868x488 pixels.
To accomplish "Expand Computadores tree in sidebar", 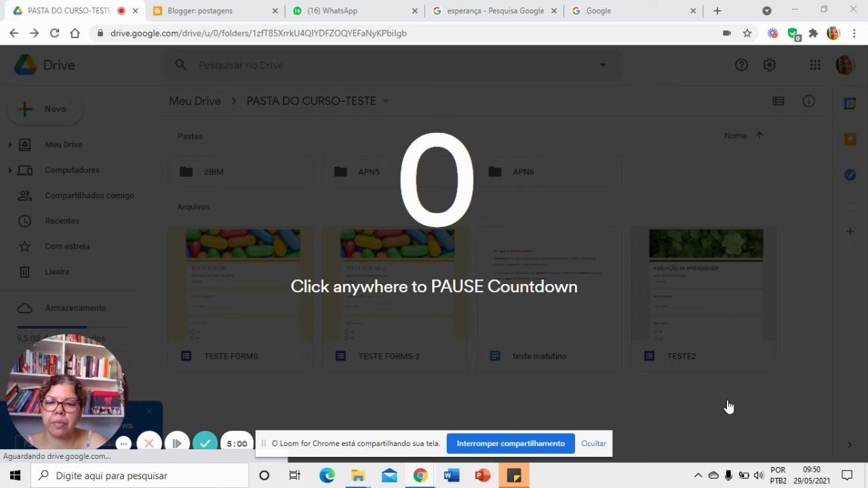I will tap(9, 170).
